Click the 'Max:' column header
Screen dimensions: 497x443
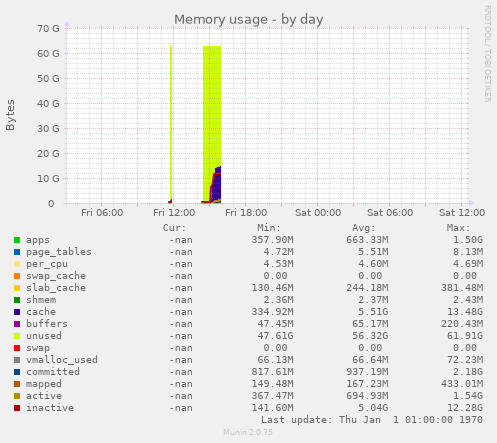(458, 228)
